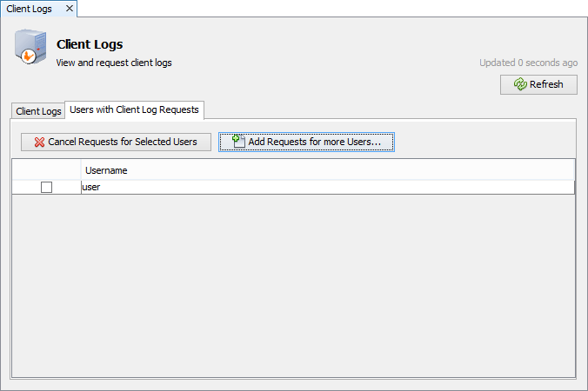Click the Client Logs server icon
This screenshot has height=391, width=588.
tap(29, 48)
